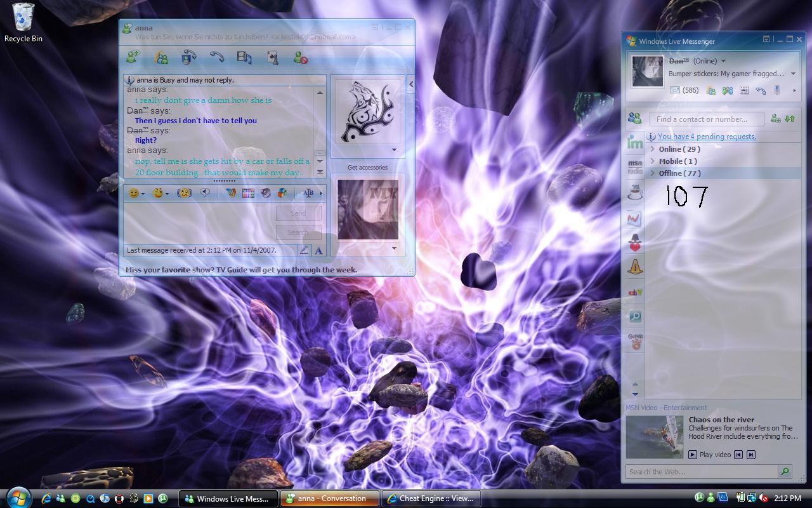
Task: Send a nudge to anna
Action: click(185, 193)
